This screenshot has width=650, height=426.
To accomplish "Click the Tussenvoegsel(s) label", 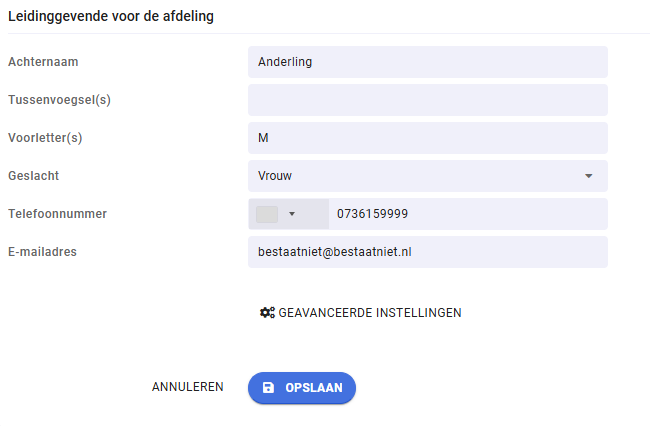I will click(59, 100).
